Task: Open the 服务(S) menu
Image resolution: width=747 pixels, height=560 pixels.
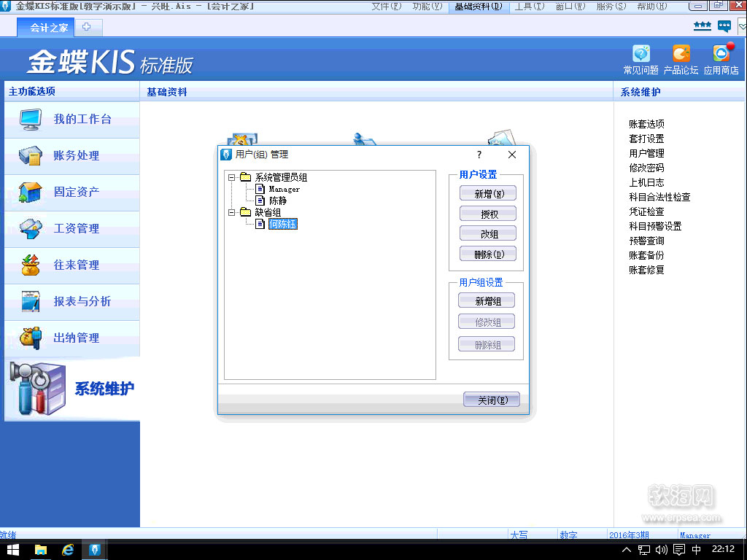Action: [611, 6]
